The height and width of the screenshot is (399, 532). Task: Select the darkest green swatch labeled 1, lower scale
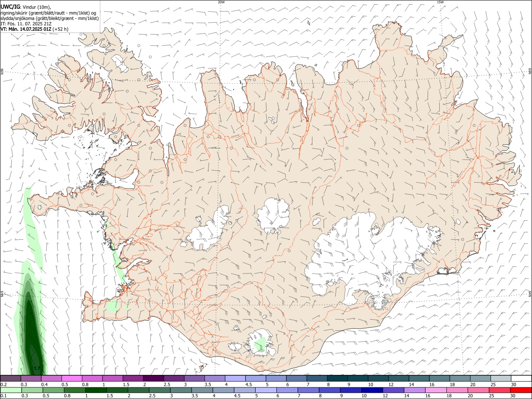pos(96,390)
